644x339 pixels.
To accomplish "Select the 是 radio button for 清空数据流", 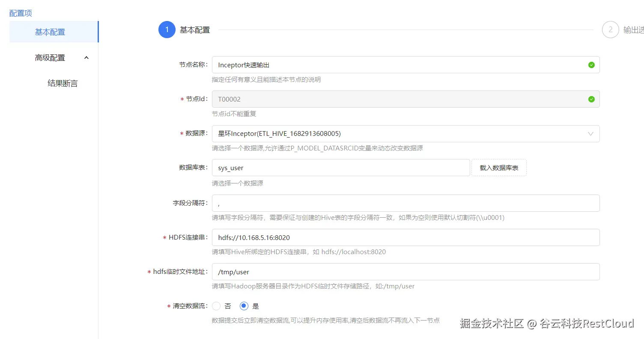I will click(x=244, y=306).
